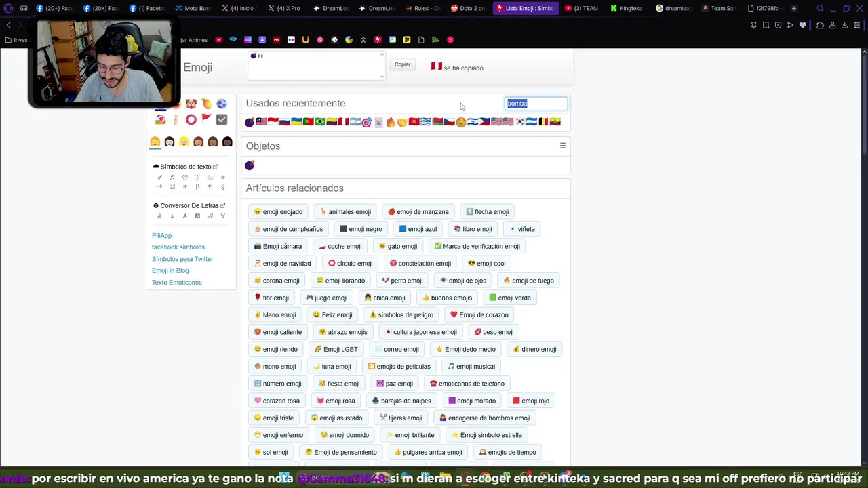Pick the handshake emoji in recently used
Screen dimensions: 868x488
pos(402,122)
